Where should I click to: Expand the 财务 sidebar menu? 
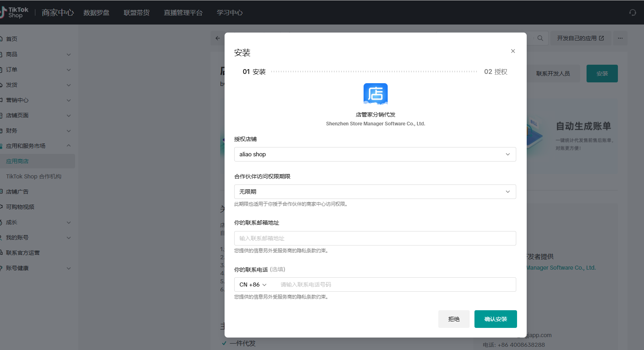click(x=37, y=131)
